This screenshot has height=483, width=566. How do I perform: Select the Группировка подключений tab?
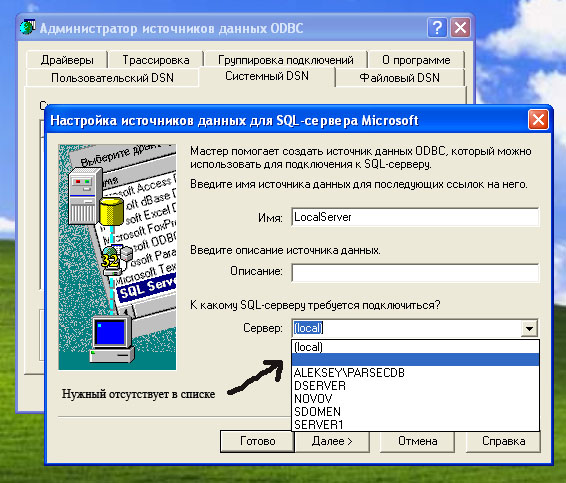coord(286,60)
